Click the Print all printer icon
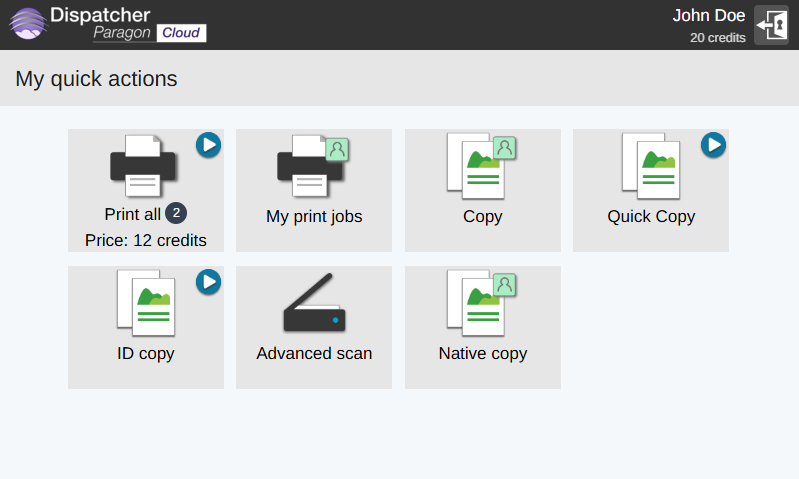The width and height of the screenshot is (799, 479). 143,166
